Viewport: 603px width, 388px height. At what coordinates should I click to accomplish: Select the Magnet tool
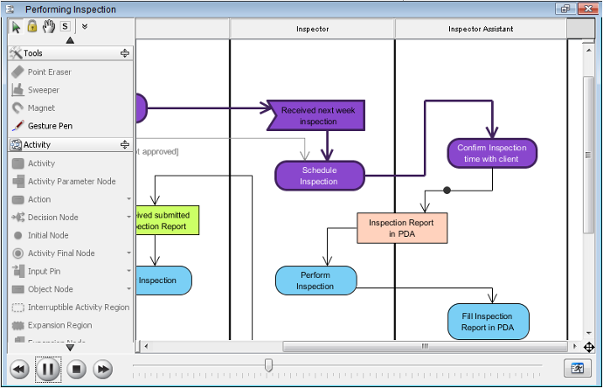[x=41, y=108]
